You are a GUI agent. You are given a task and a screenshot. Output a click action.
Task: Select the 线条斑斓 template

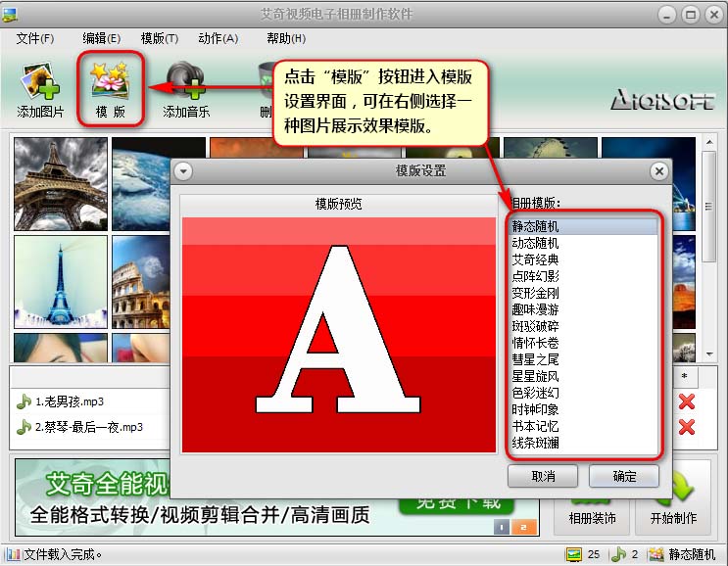coord(584,443)
